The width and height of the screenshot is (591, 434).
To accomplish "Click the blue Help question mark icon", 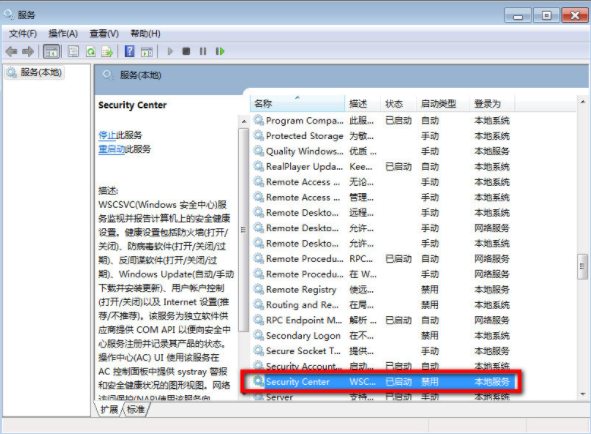I will point(129,51).
